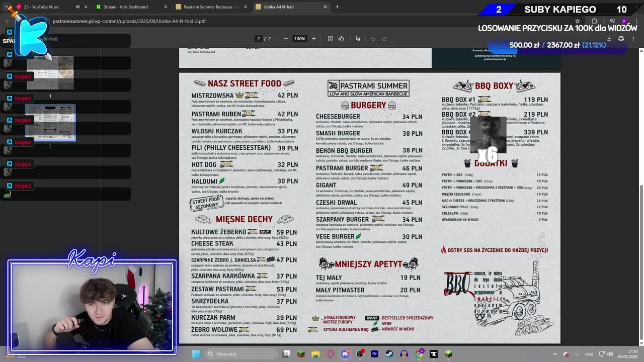The width and height of the screenshot is (644, 362).
Task: Open the headphones app on the taskbar
Action: coord(404,354)
